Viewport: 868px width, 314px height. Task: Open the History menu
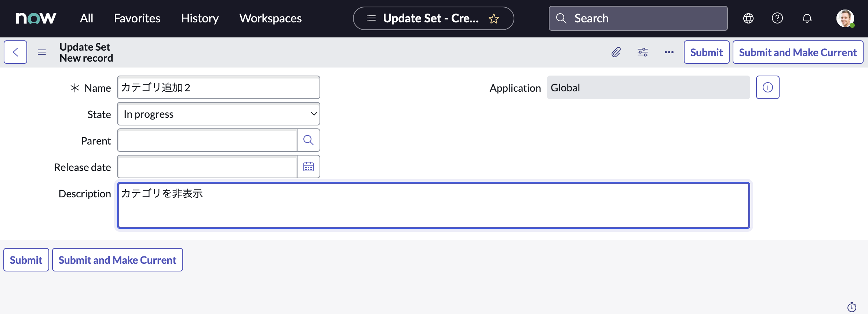[x=200, y=18]
